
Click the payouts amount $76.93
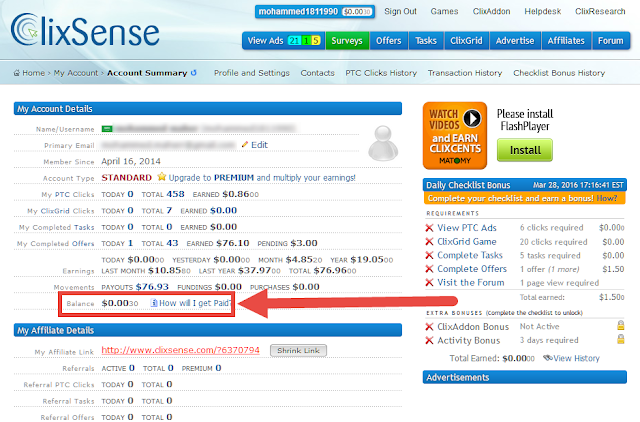click(152, 287)
